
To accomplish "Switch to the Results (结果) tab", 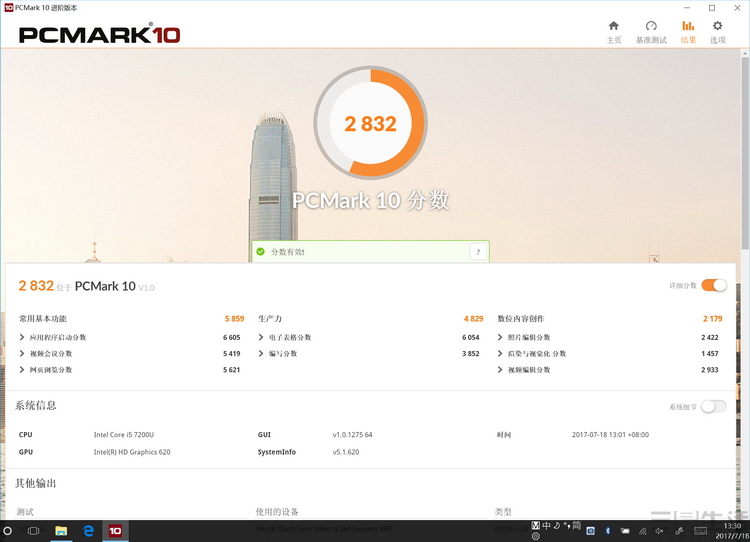I will point(688,32).
